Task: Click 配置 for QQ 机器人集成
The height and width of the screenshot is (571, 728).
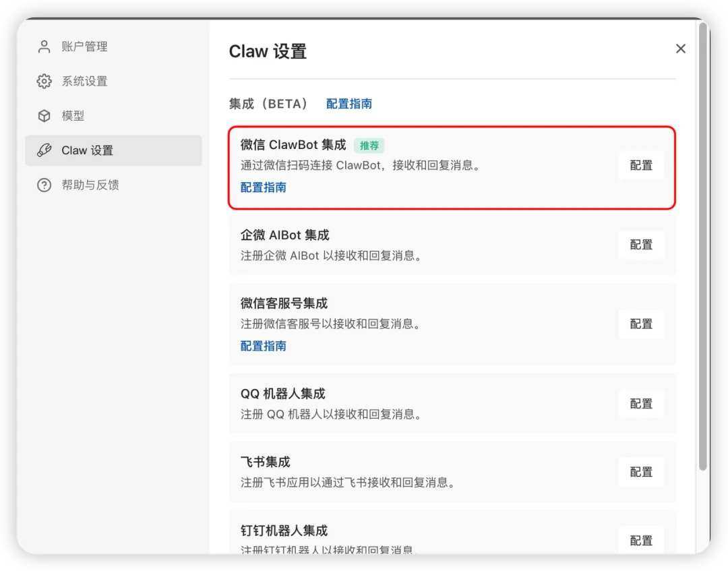Action: (x=641, y=404)
